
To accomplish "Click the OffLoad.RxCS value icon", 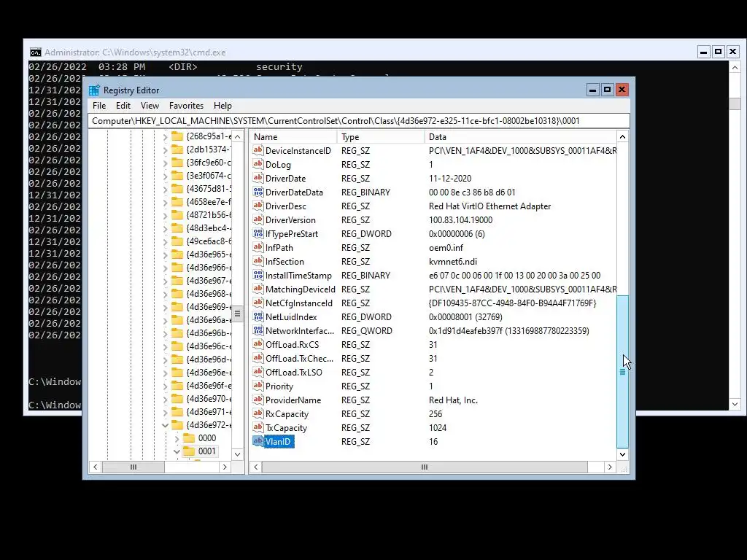I will pos(258,344).
